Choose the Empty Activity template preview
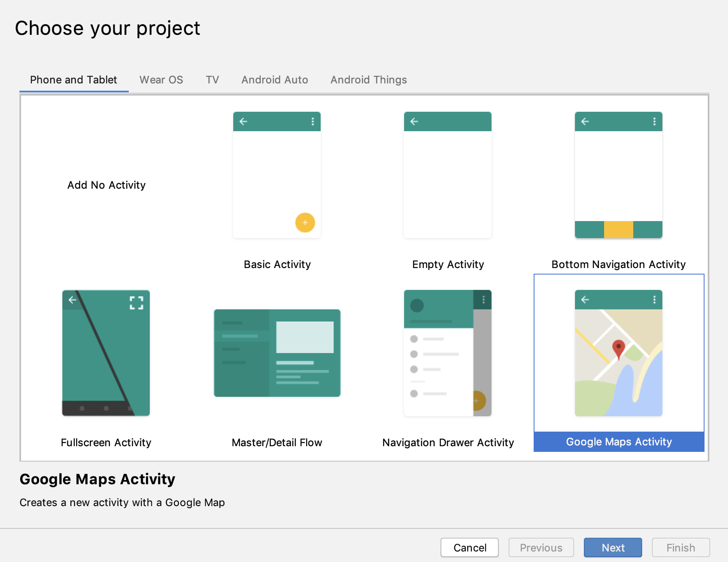The height and width of the screenshot is (562, 728). click(x=447, y=175)
